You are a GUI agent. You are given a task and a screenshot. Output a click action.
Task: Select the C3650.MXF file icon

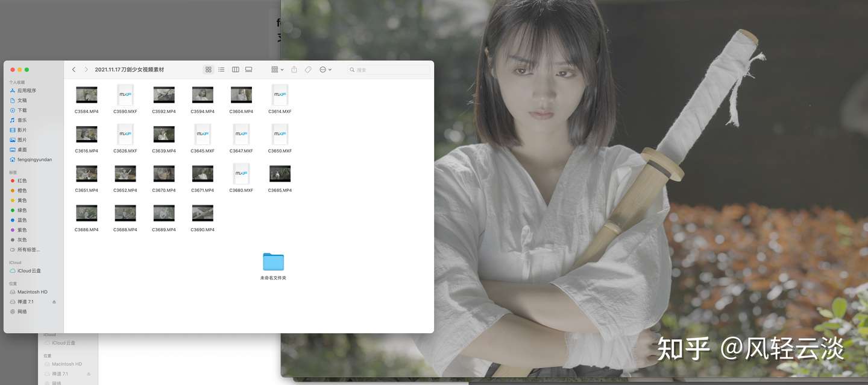(280, 134)
